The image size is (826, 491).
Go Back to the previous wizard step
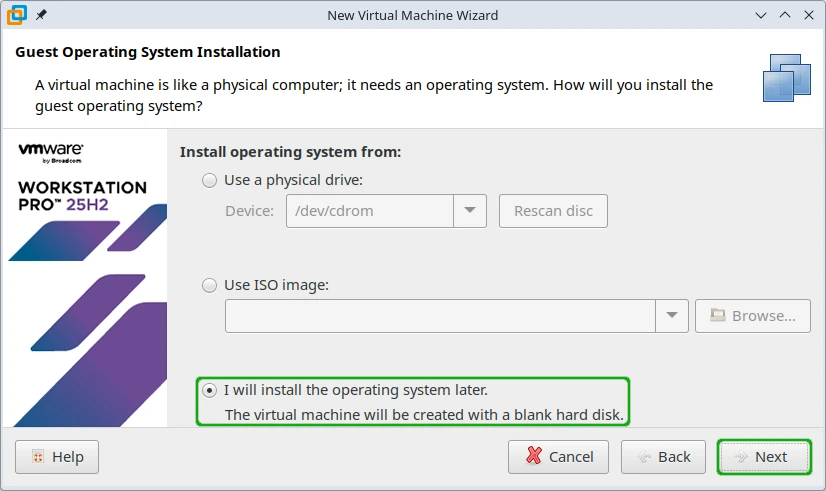pyautogui.click(x=663, y=457)
